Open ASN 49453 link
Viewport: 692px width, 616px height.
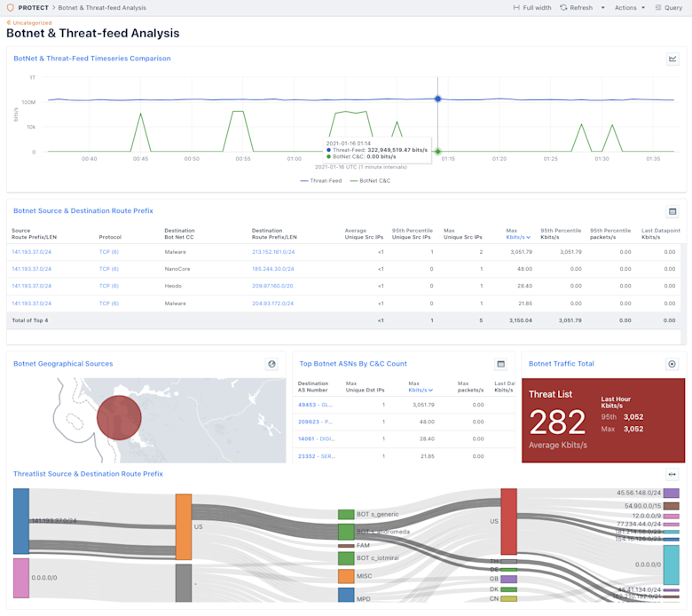click(315, 405)
